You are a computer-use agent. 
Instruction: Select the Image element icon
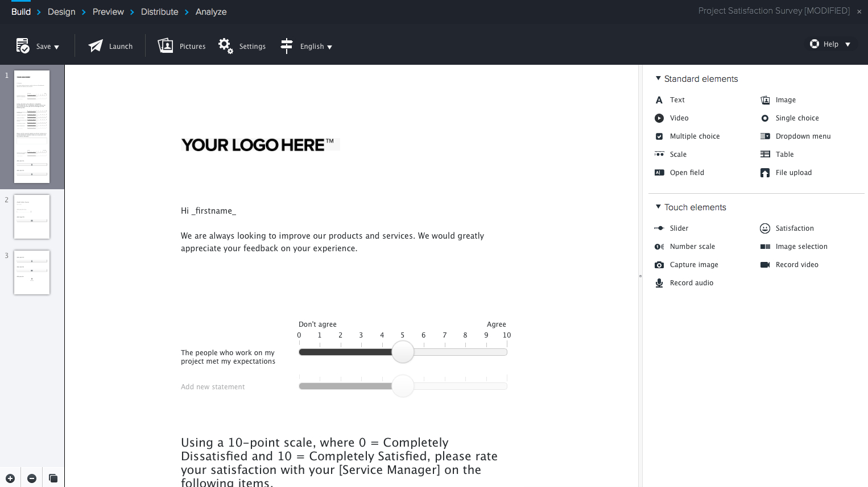click(x=765, y=100)
